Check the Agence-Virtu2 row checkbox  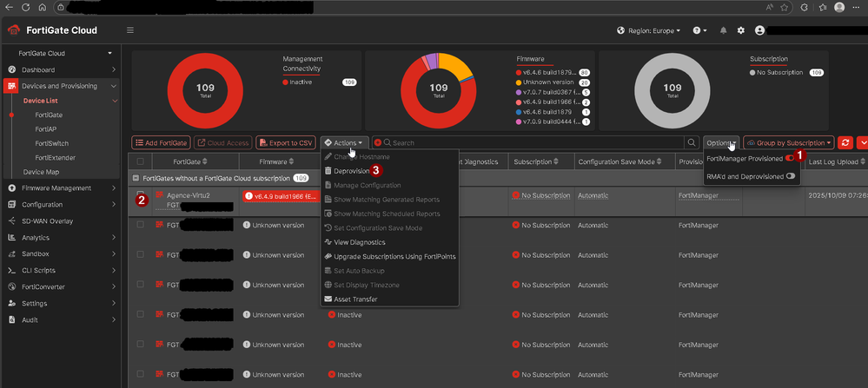[x=140, y=194]
